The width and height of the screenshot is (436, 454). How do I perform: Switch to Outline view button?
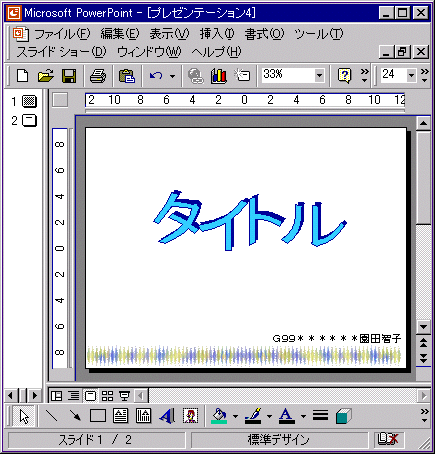click(73, 396)
